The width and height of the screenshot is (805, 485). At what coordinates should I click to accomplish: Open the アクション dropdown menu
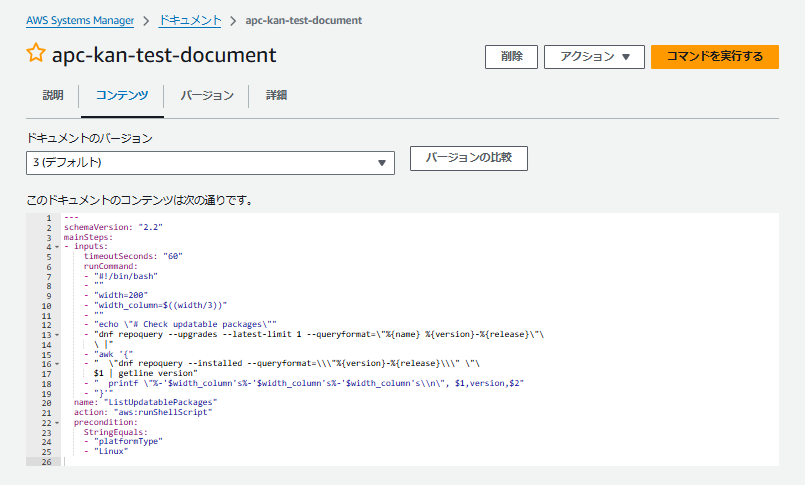point(594,56)
